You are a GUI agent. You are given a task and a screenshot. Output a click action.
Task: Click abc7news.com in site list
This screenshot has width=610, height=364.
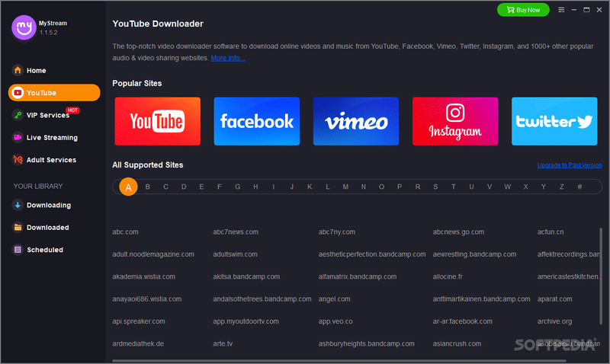point(236,232)
